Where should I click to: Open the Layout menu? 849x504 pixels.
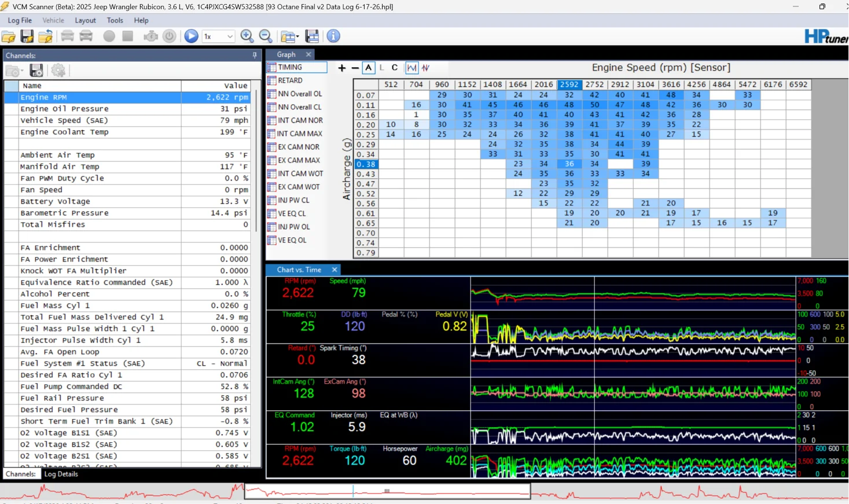[x=85, y=20]
